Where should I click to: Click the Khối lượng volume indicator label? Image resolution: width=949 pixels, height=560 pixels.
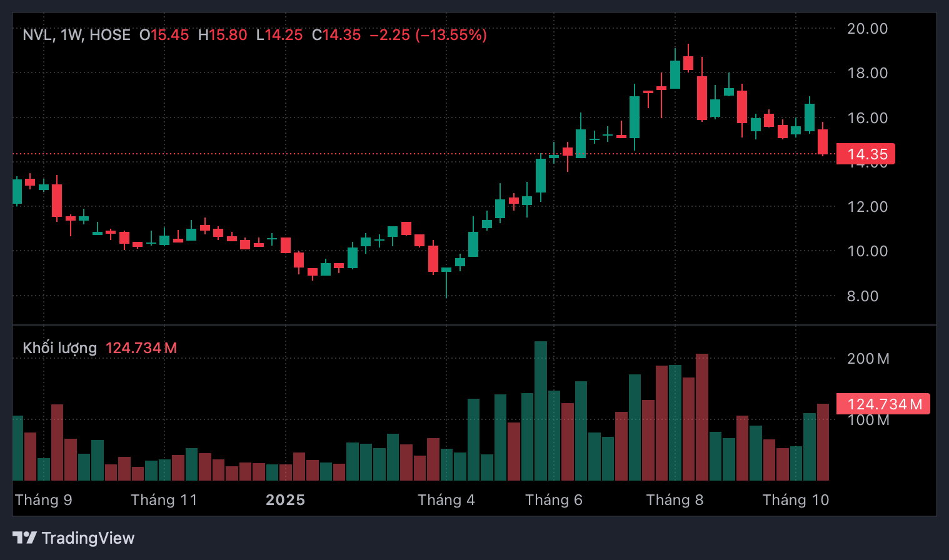tap(60, 348)
